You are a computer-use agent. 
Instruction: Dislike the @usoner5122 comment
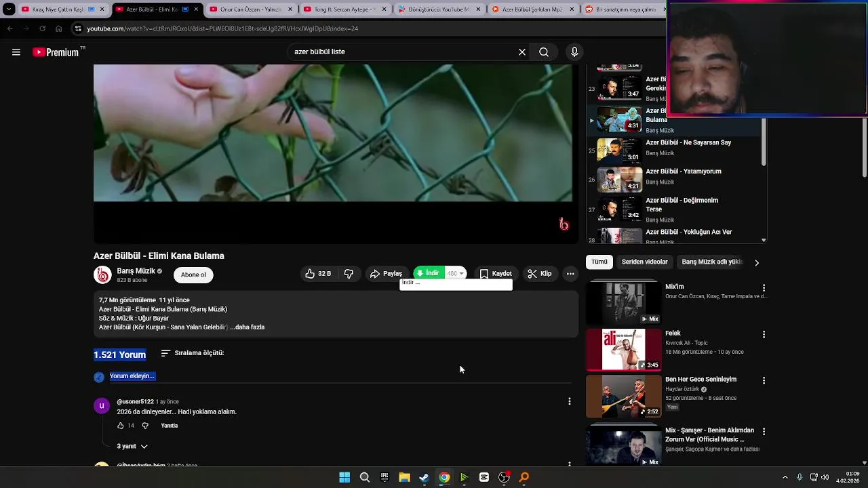click(x=145, y=426)
